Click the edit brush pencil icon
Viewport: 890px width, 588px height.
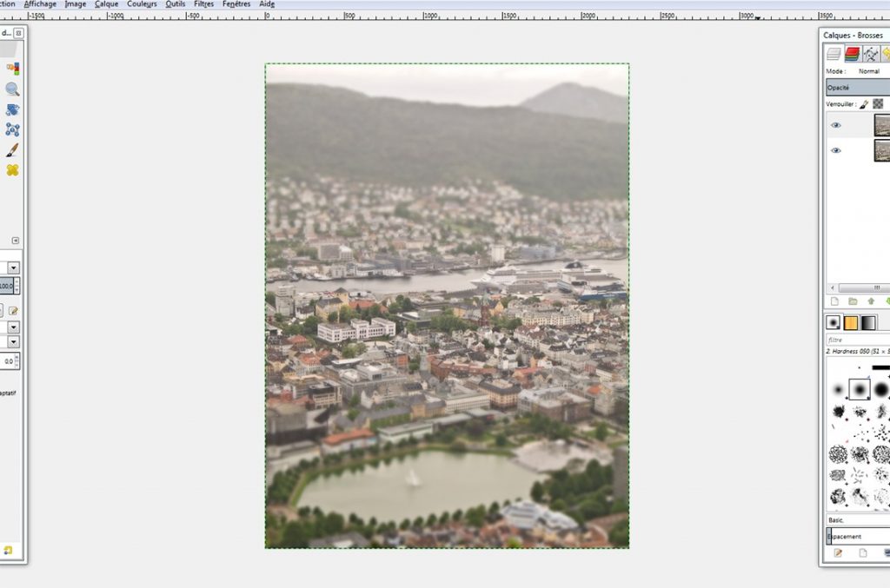[x=838, y=552]
